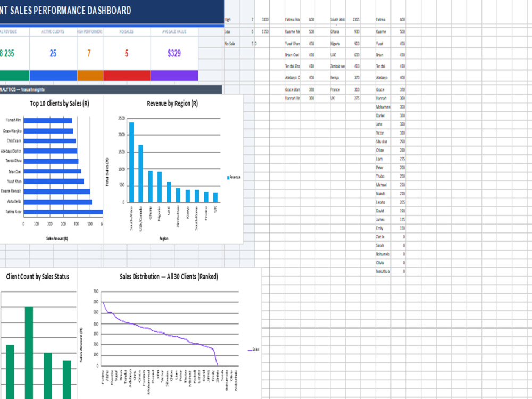532x399 pixels.
Task: Select the cell containing No Sale
Action: pyautogui.click(x=232, y=44)
